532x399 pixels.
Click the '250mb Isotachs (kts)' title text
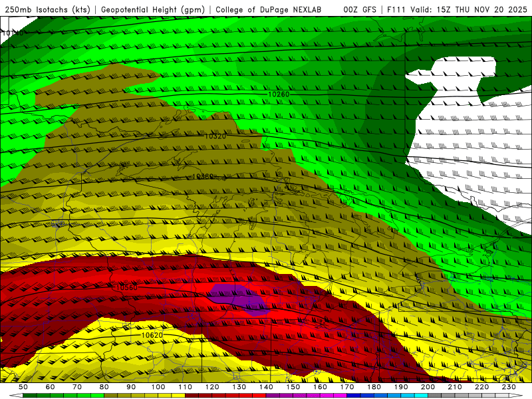point(47,9)
